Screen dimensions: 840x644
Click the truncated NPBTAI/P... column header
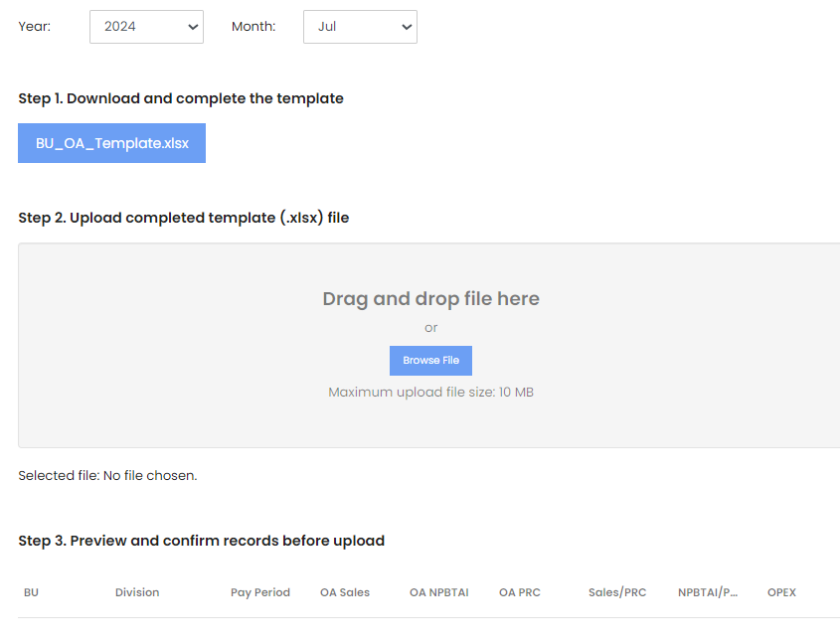coord(708,592)
